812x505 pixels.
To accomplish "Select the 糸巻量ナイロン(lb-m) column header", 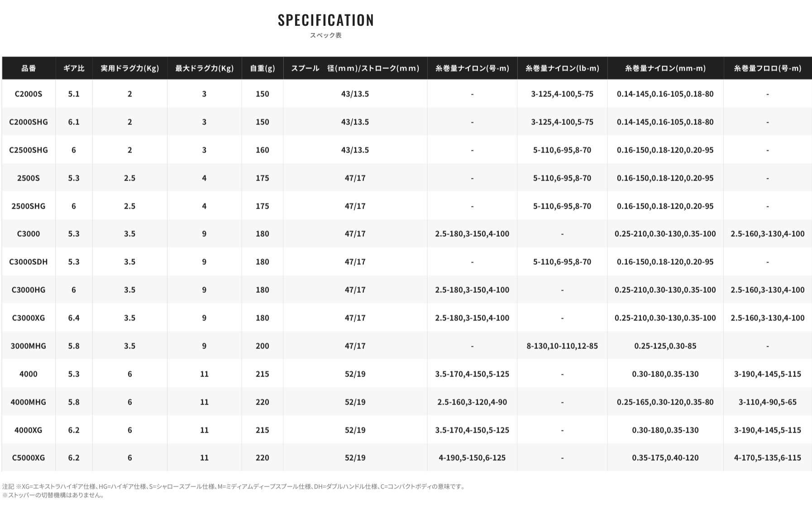I will coord(562,68).
